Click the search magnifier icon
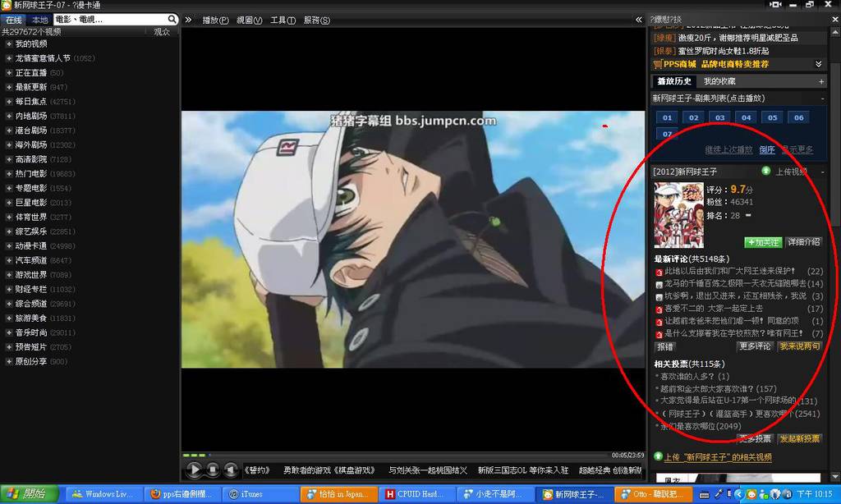The height and width of the screenshot is (504, 841). pos(172,20)
